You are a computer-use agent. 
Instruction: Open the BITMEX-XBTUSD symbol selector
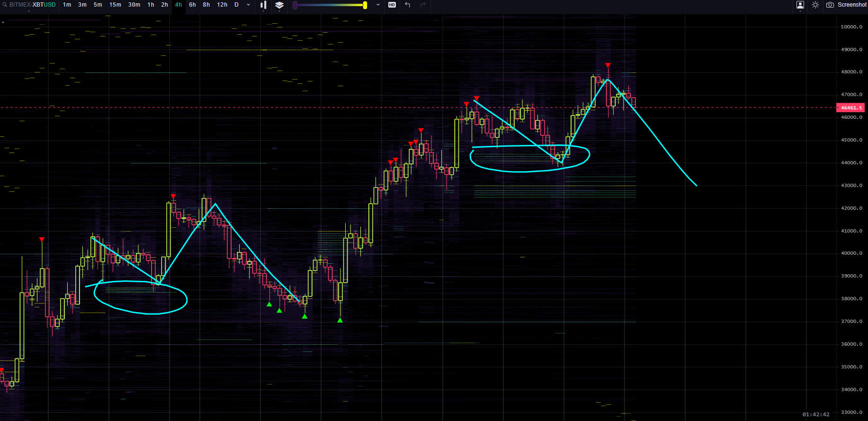point(32,5)
